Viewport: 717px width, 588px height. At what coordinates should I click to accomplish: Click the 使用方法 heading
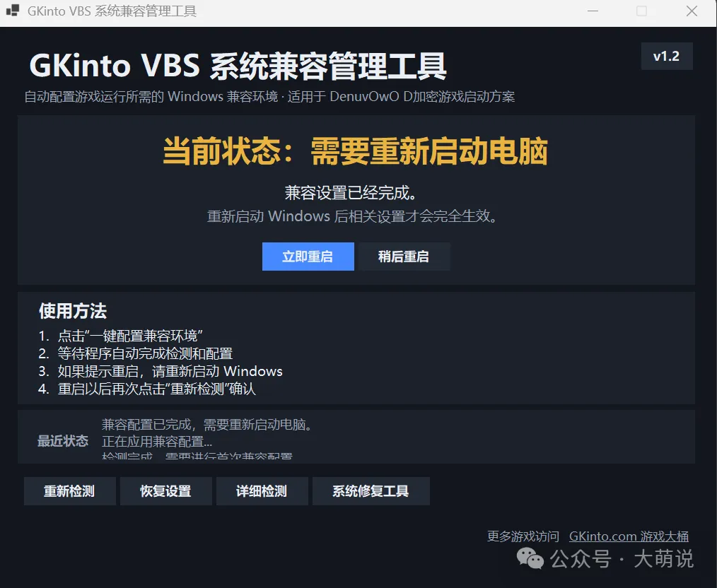click(x=73, y=311)
